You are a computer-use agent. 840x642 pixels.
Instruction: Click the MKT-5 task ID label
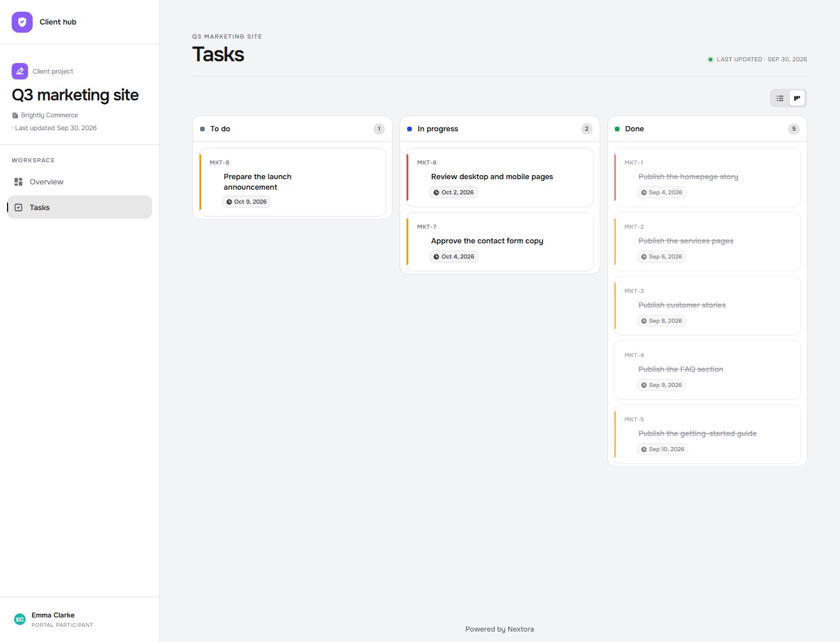tap(634, 420)
